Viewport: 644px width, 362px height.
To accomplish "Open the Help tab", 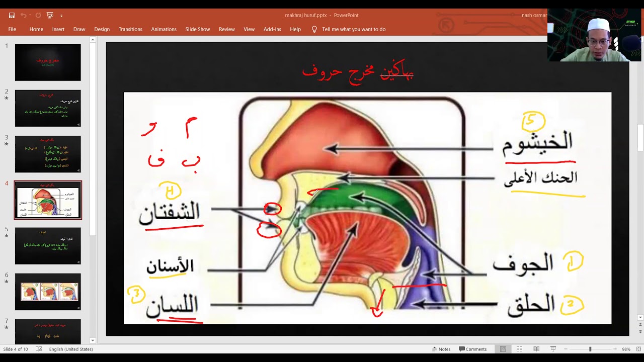I will point(295,29).
